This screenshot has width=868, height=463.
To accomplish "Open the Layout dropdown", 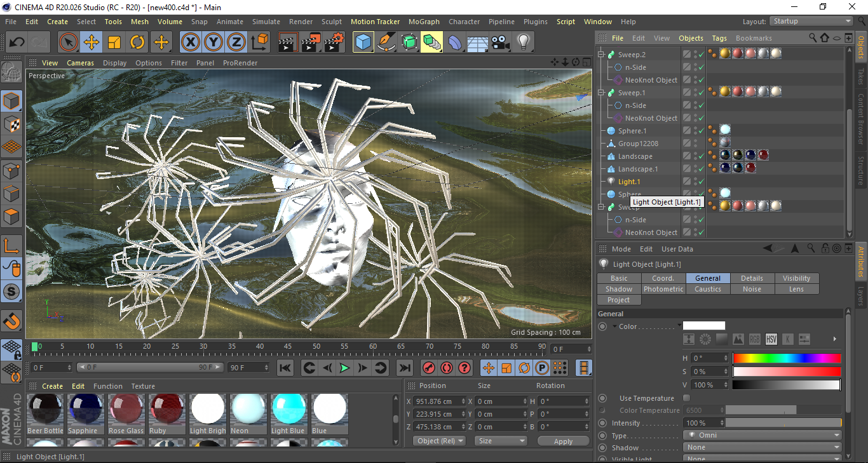I will coord(811,21).
